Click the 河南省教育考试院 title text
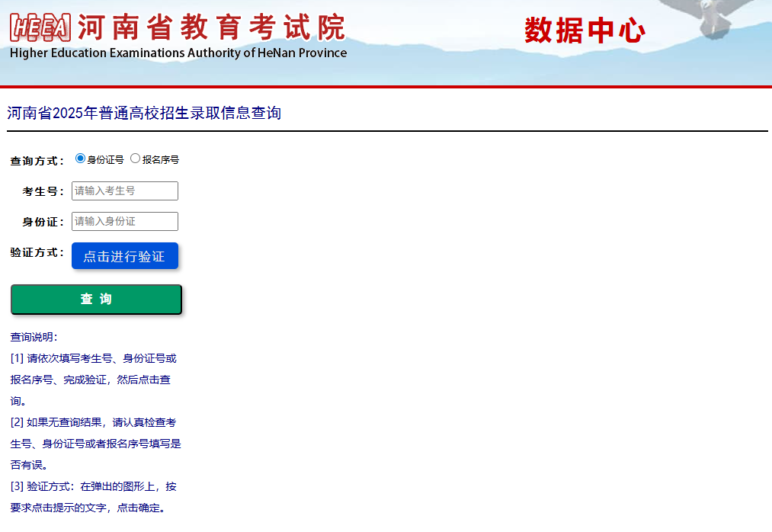Viewport: 772px width, 532px height. [211, 27]
